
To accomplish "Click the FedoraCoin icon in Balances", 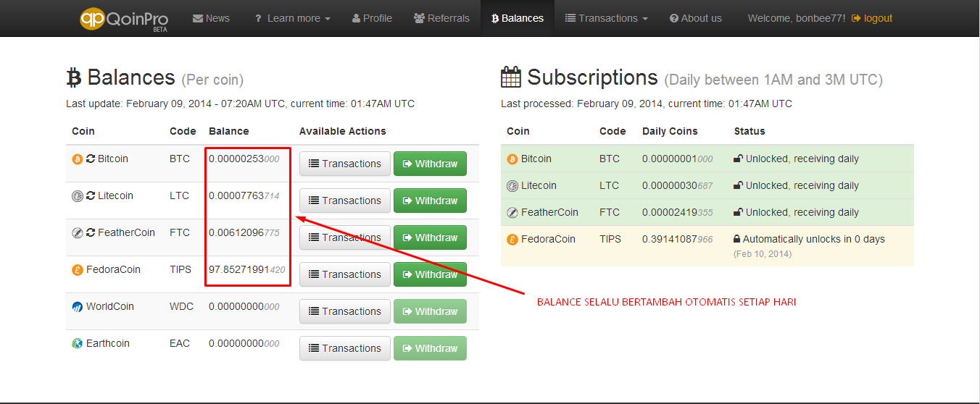I will click(x=78, y=269).
